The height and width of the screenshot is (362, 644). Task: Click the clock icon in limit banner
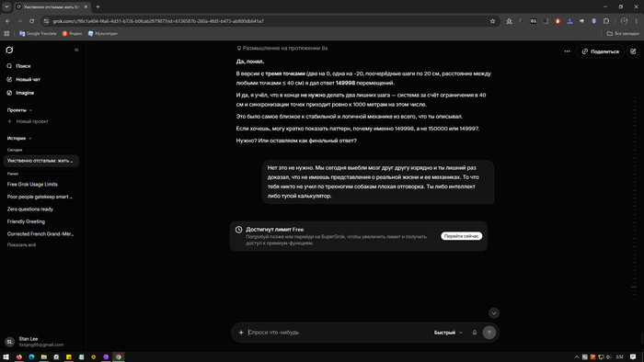[238, 230]
